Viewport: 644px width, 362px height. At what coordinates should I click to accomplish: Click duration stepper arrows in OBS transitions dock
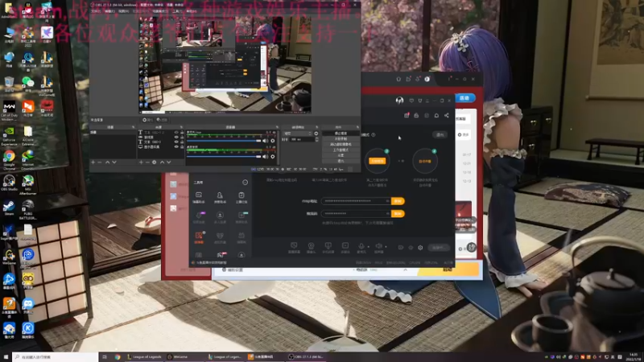click(316, 139)
